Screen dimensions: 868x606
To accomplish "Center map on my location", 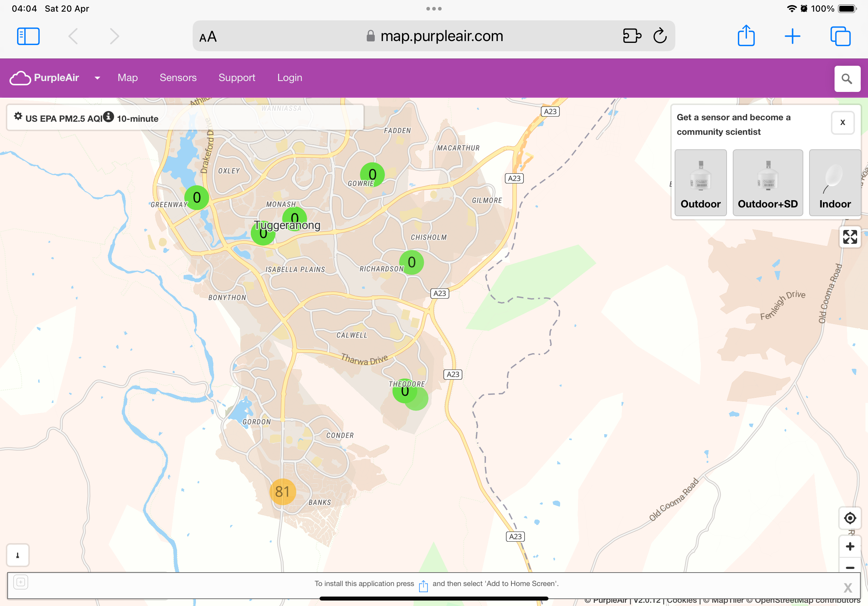I will point(849,518).
